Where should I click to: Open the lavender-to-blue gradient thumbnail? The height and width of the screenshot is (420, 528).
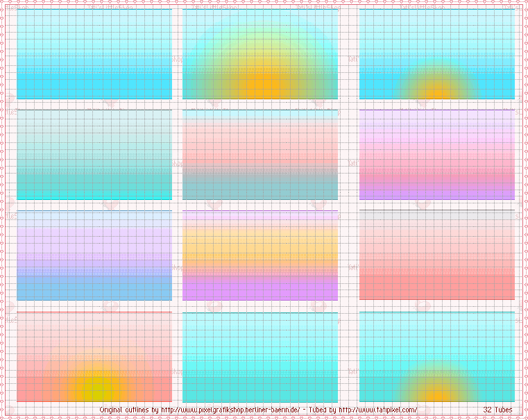click(x=94, y=255)
